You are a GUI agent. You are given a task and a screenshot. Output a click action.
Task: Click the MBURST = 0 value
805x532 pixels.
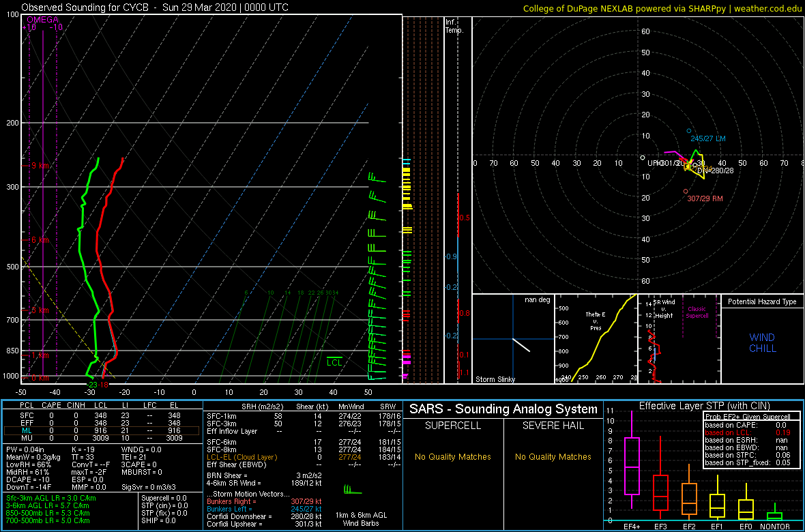tap(142, 472)
